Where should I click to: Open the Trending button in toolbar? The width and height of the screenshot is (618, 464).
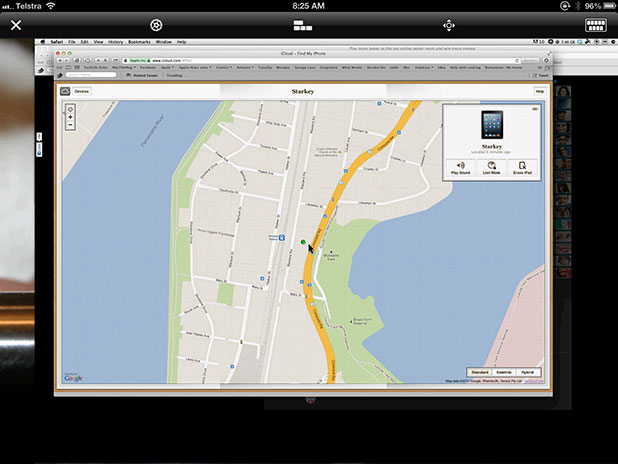[x=174, y=75]
